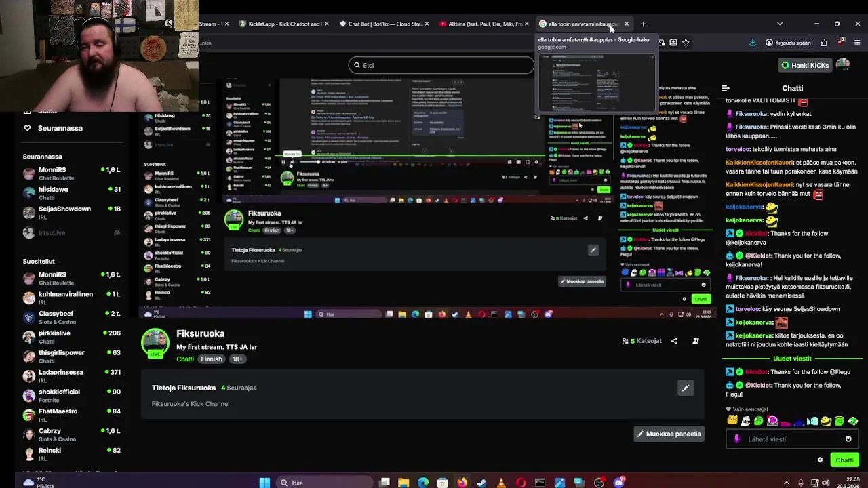The width and height of the screenshot is (868, 488).
Task: Click the Lähetä viesti message field
Action: [x=791, y=439]
